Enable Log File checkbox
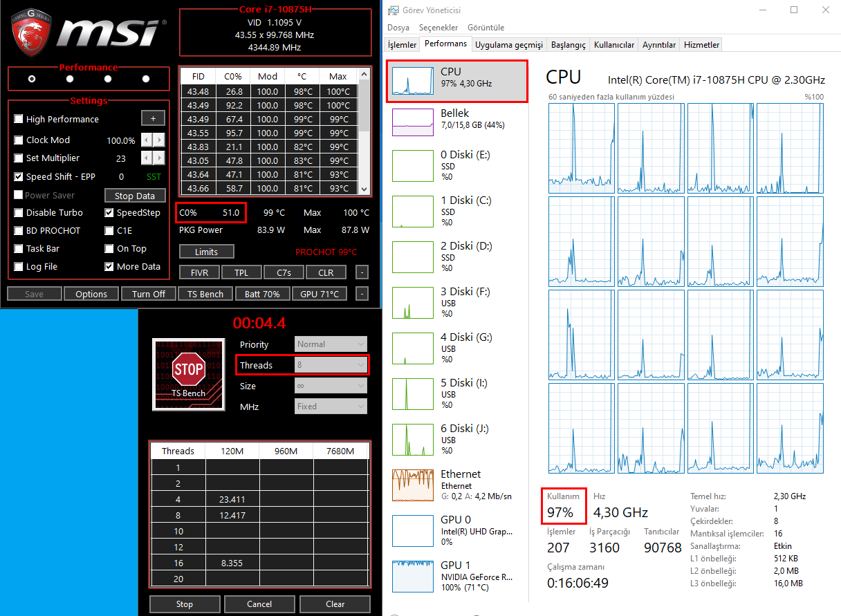This screenshot has height=616, width=841. (x=19, y=266)
